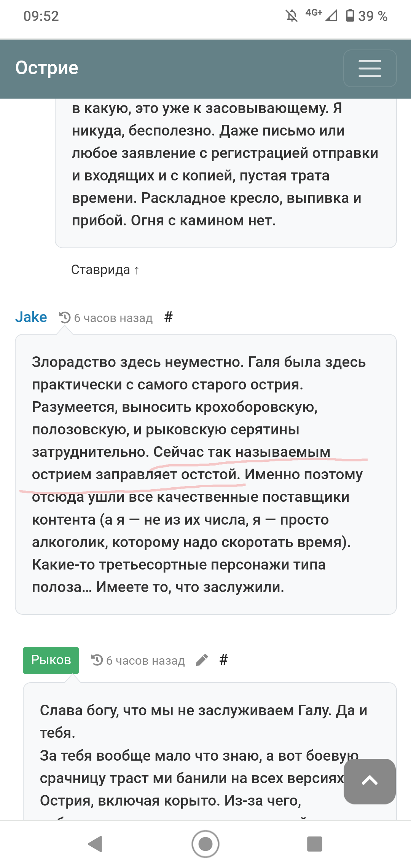Tap the muted notifications bell status icon
The height and width of the screenshot is (868, 411).
point(292,16)
